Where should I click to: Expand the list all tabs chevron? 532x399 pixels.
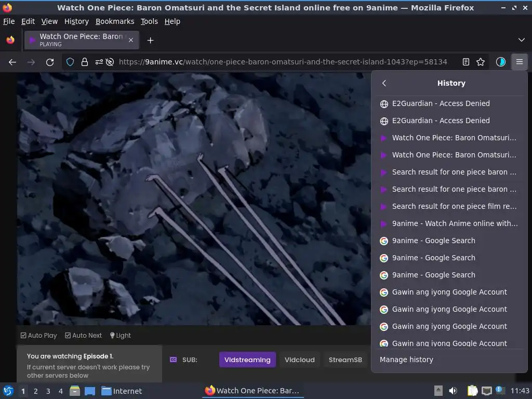[522, 40]
